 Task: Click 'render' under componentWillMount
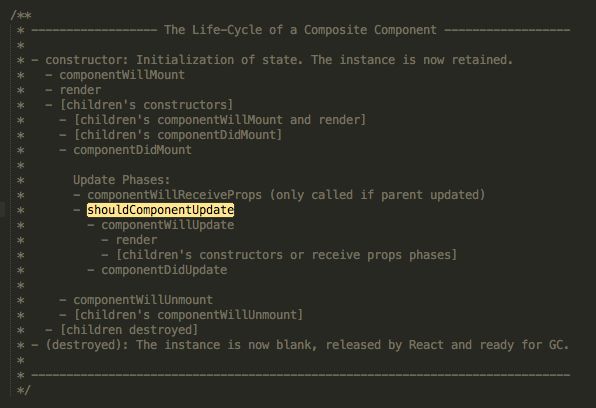tap(81, 90)
